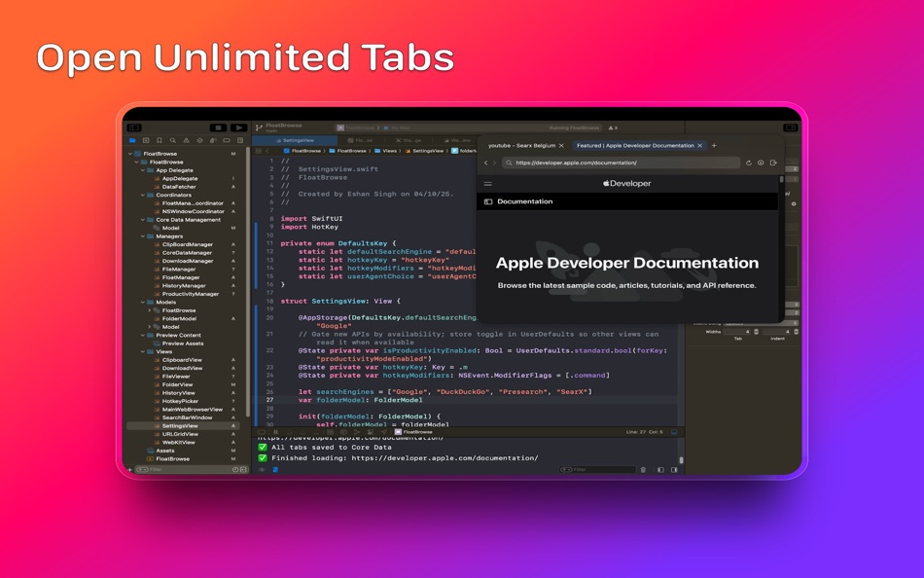Viewport: 924px width, 578px height.
Task: Stop the running build in Xcode
Action: pos(218,127)
